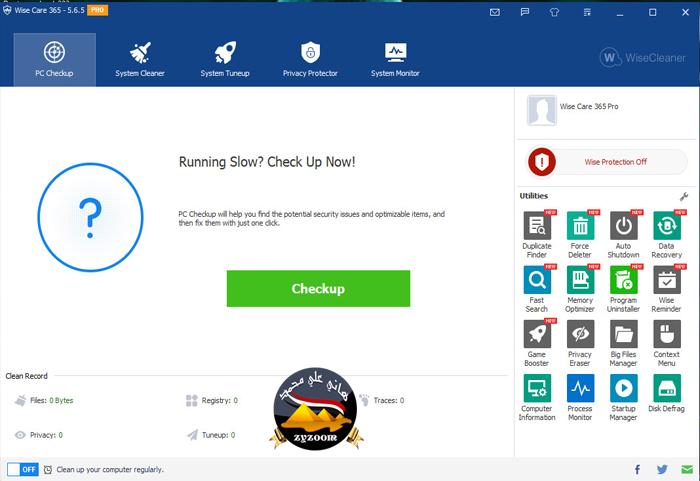Open the Disk Defrag tool

[x=667, y=393]
